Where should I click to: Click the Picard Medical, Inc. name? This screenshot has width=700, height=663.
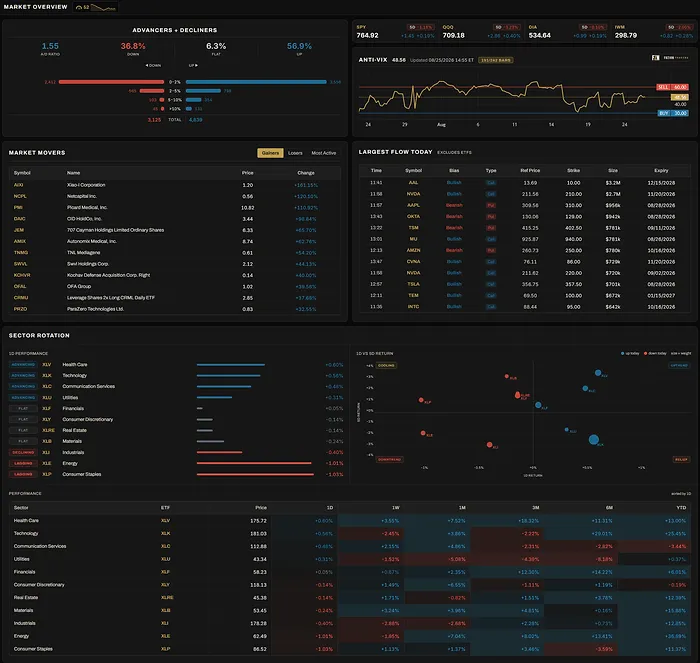tap(87, 207)
